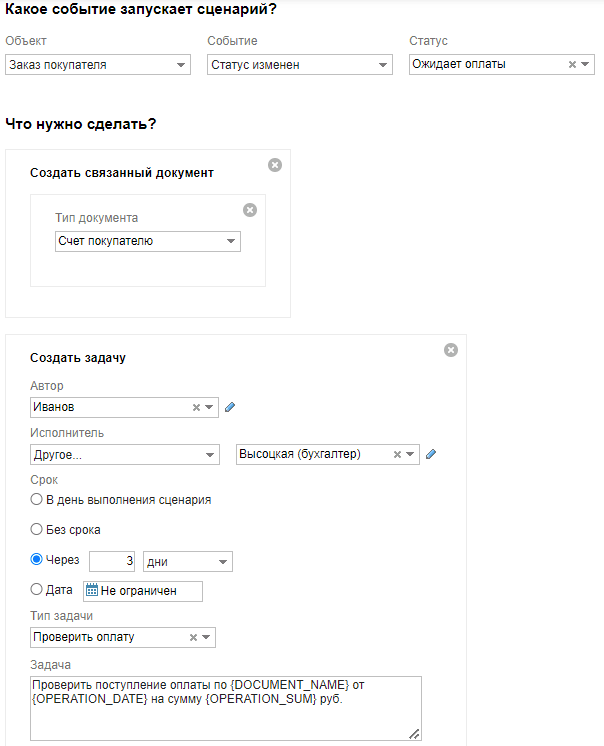Viewport: 604px width, 746px height.
Task: Select 'В день выполнения сценария' radio option
Action: (x=37, y=499)
